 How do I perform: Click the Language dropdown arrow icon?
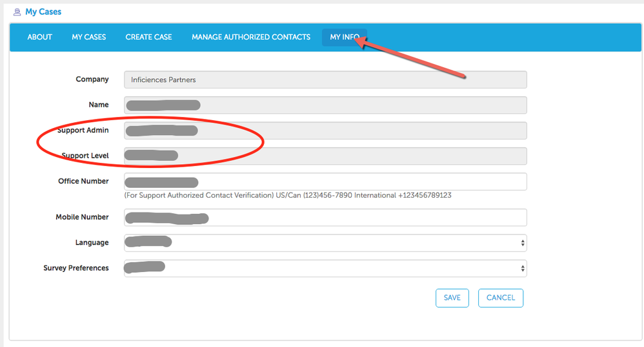pyautogui.click(x=523, y=243)
